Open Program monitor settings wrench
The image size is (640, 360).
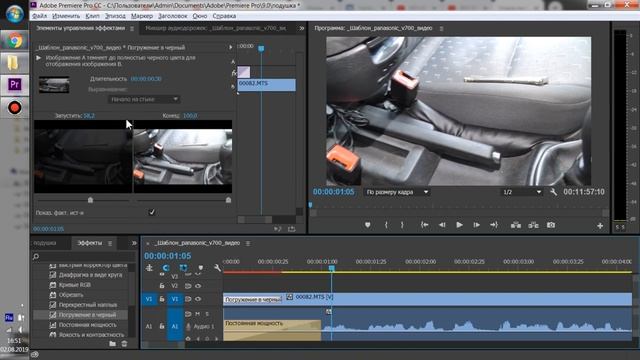click(x=553, y=192)
